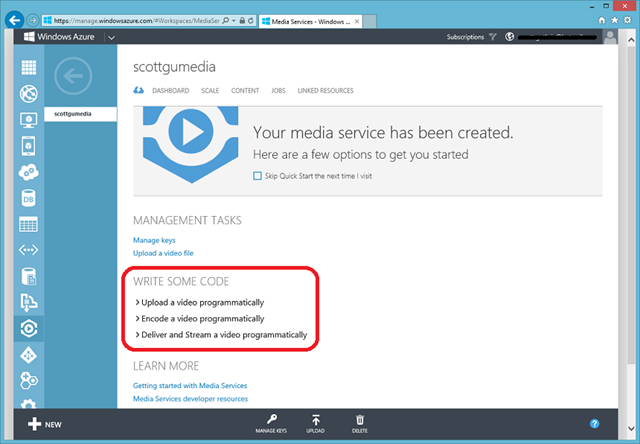Click the Manage Keys key icon

coord(271,420)
